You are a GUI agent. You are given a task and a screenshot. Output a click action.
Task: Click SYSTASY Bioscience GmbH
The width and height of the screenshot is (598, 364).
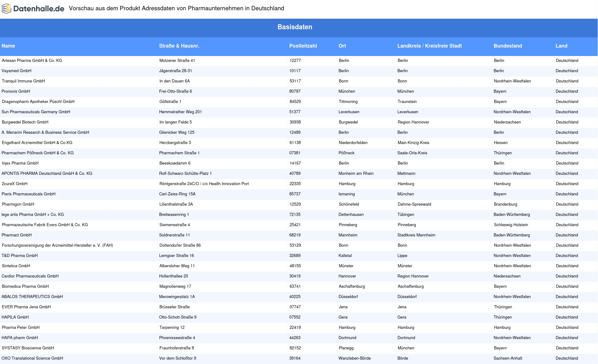28,348
